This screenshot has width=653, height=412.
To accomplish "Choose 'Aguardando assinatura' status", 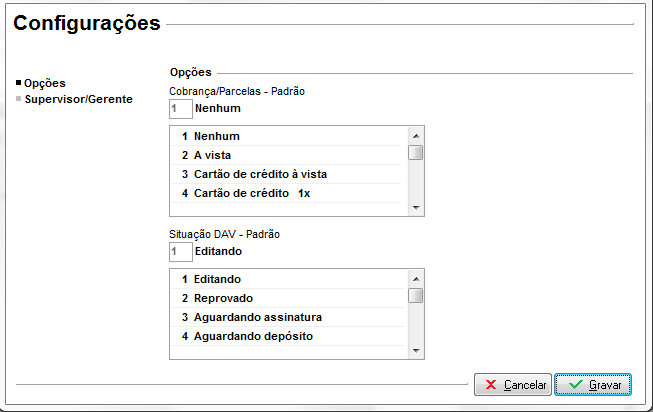I will 257,317.
